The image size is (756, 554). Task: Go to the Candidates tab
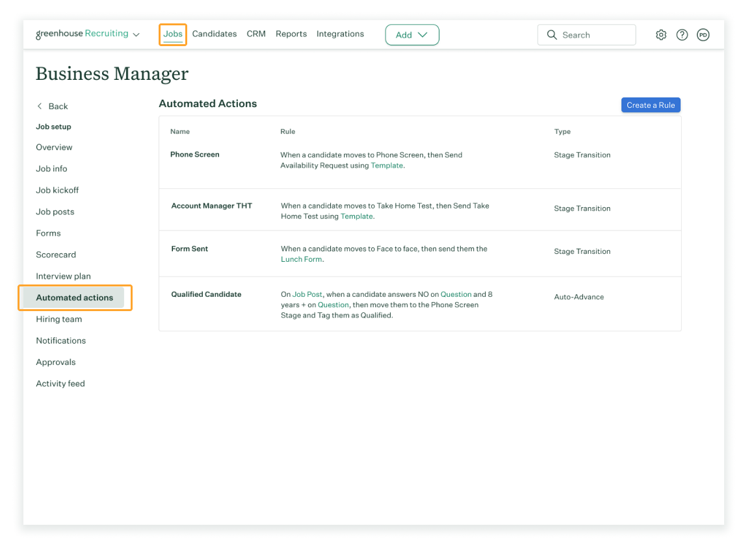[215, 34]
